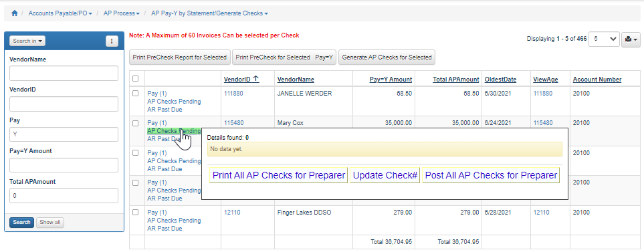The image size is (644, 250).
Task: Expand Accounts Payable/PO breadcrumb menu
Action: [x=60, y=13]
